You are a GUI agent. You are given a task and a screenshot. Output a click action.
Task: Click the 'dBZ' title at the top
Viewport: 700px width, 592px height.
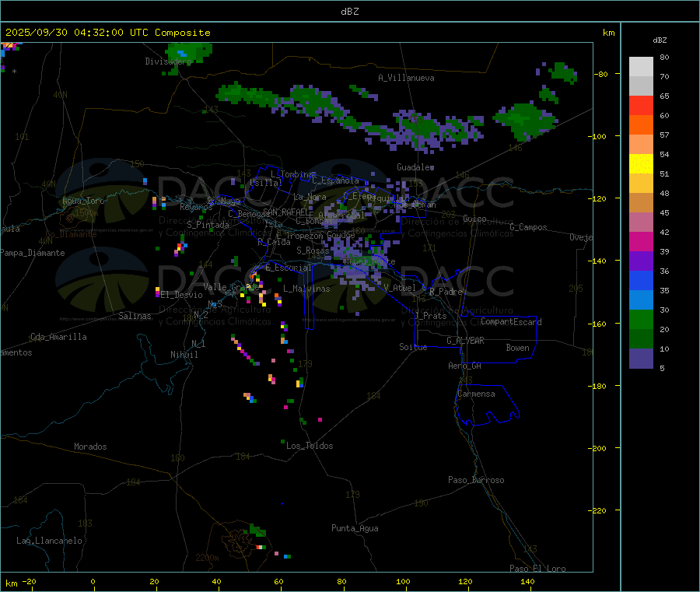point(349,12)
